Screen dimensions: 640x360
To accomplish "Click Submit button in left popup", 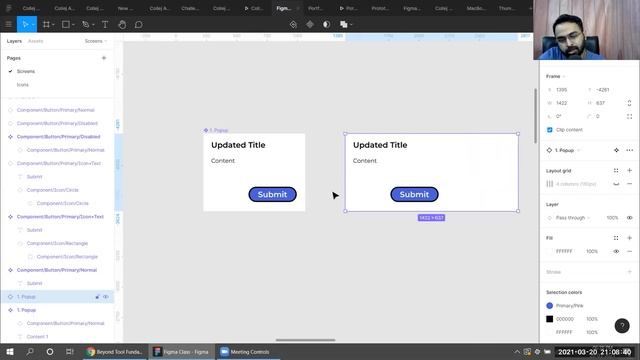I will [272, 195].
